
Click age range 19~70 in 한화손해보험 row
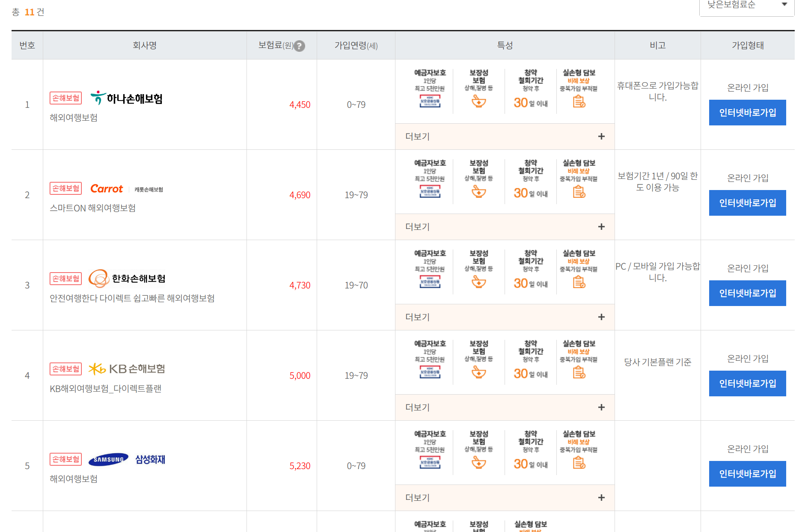coord(356,285)
